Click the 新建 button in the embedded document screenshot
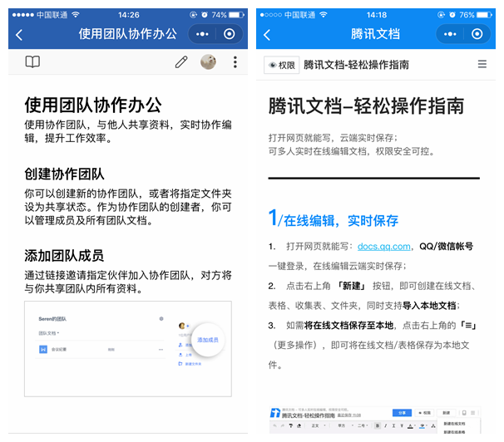The image size is (504, 442). 447,413
